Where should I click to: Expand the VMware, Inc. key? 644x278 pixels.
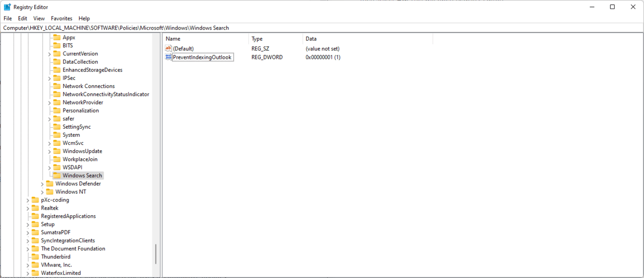(28, 265)
